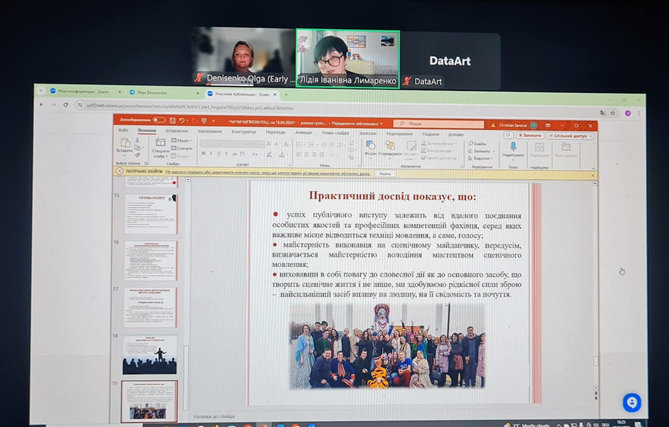
Task: Click the Comments speech bubble icon
Action: point(508,135)
